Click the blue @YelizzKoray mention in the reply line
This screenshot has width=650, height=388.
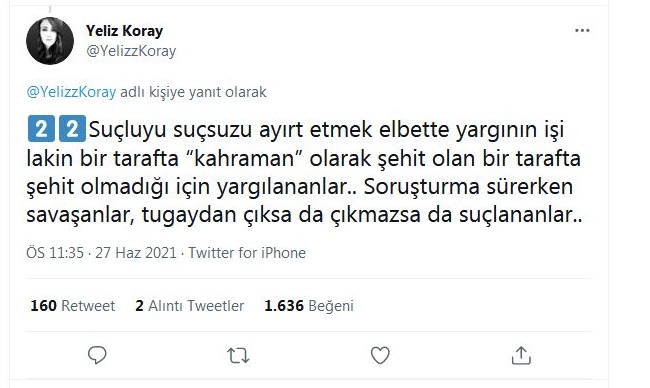[71, 92]
